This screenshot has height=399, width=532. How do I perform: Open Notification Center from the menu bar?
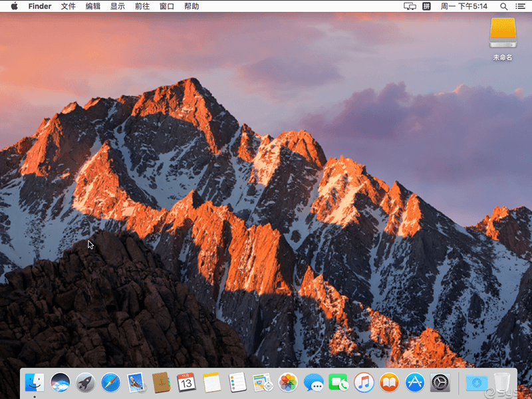(521, 6)
